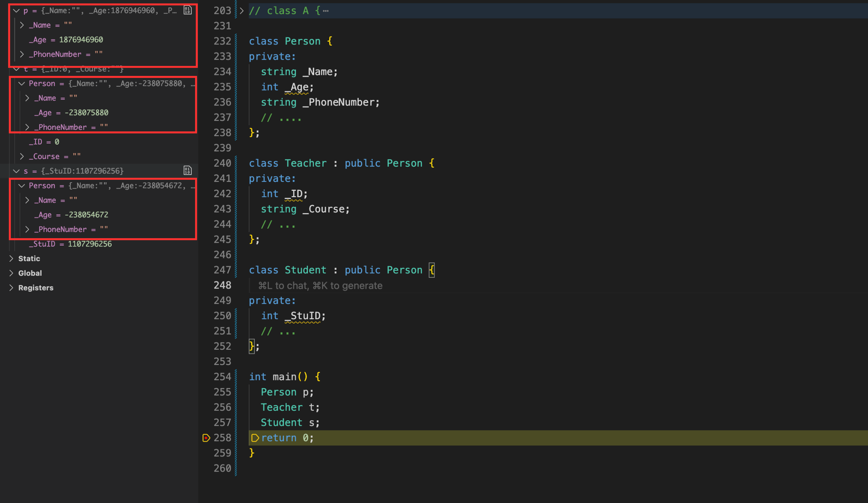Click Teacher class name on line 240
The width and height of the screenshot is (868, 503).
pyautogui.click(x=305, y=163)
